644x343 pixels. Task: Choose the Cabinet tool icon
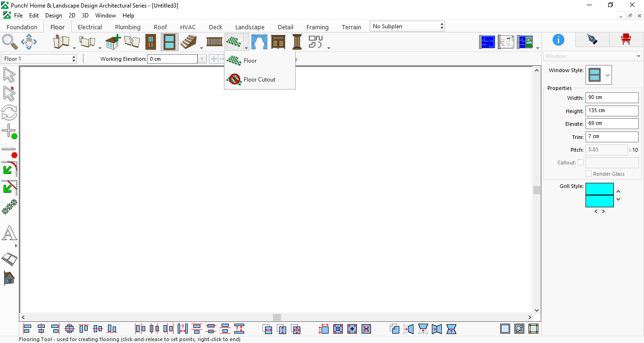(x=278, y=42)
